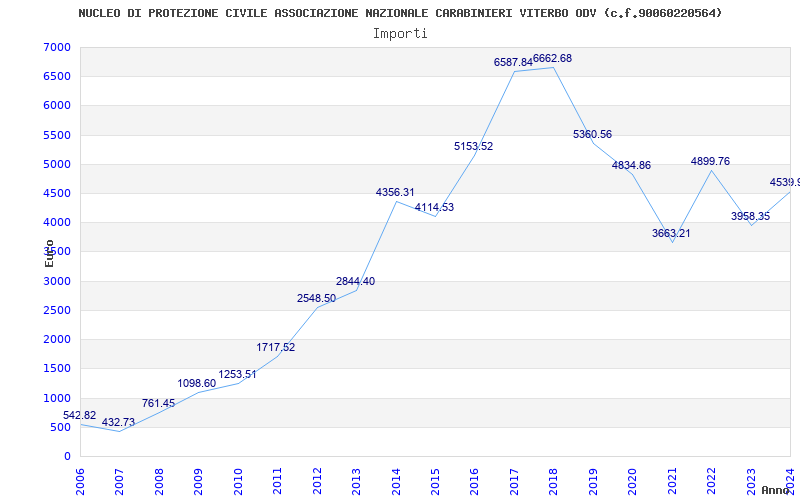Click the y-axis tick 5500
The height and width of the screenshot is (500, 800).
click(x=57, y=135)
